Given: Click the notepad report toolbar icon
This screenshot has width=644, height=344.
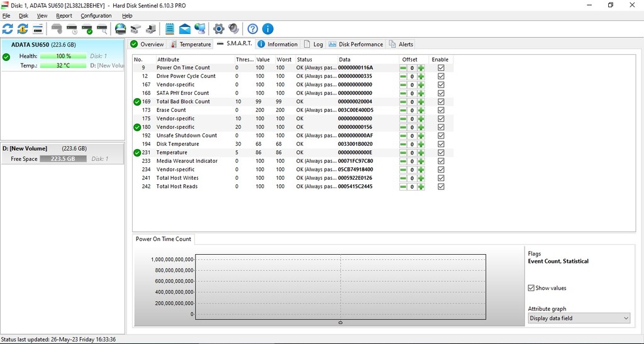Looking at the screenshot, I should pyautogui.click(x=169, y=29).
